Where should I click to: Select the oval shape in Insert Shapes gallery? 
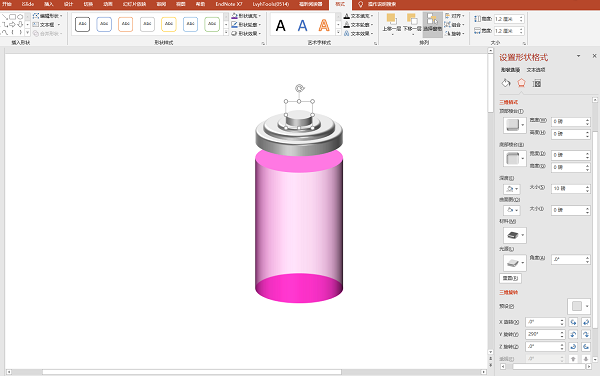tap(20, 17)
